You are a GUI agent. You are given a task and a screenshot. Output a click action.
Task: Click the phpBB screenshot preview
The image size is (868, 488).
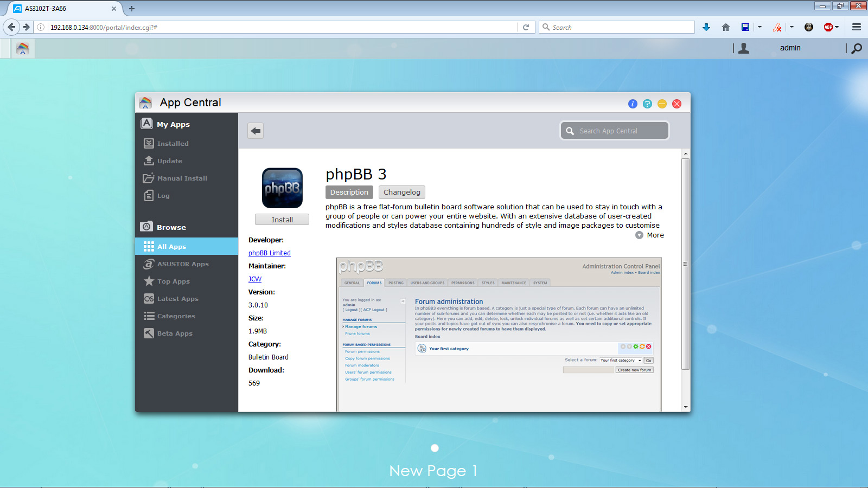pos(499,335)
